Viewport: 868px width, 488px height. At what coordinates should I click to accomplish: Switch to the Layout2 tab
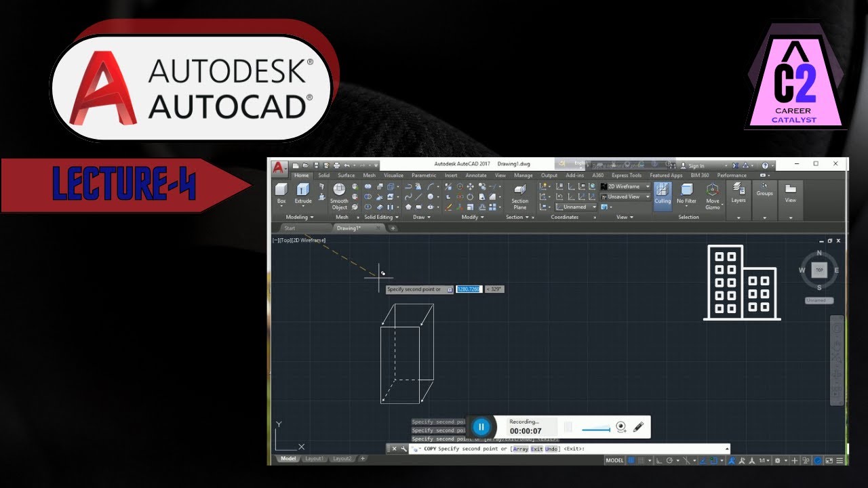click(342, 458)
